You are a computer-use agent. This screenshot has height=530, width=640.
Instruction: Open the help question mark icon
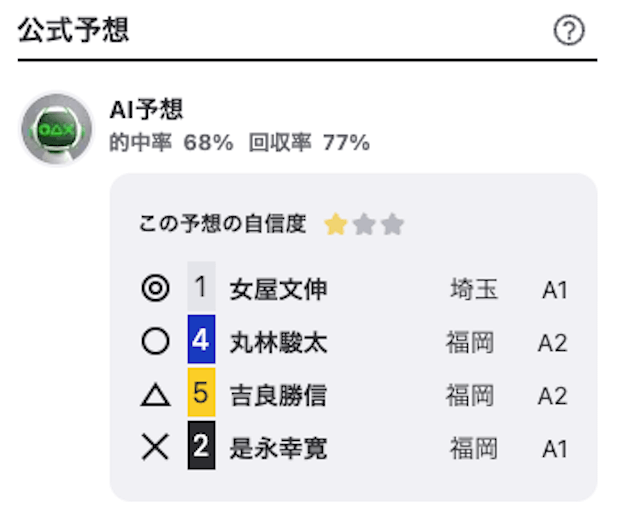569,30
